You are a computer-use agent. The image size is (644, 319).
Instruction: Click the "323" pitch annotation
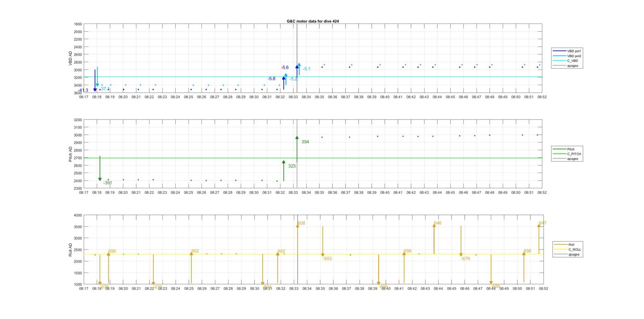point(292,166)
